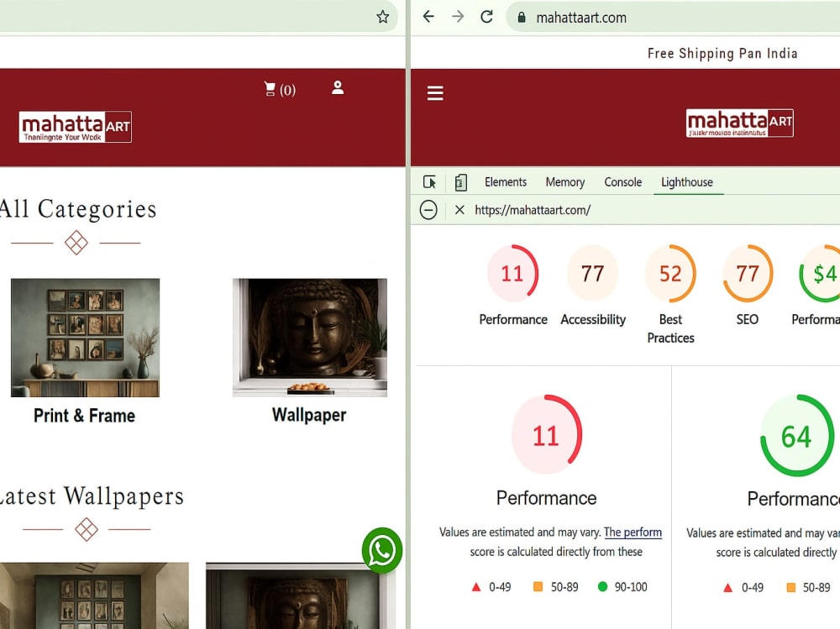Viewport: 840px width, 629px height.
Task: Clear the Lighthouse report with circle-minus icon
Action: pos(428,210)
